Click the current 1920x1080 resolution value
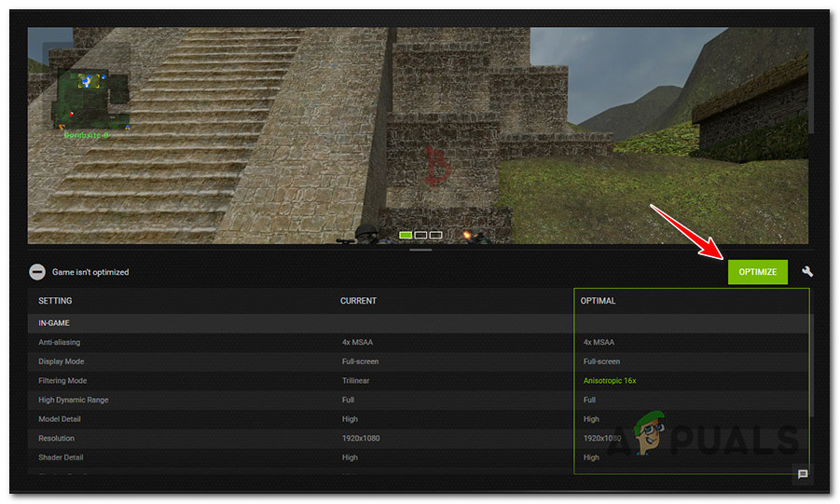 pyautogui.click(x=361, y=438)
